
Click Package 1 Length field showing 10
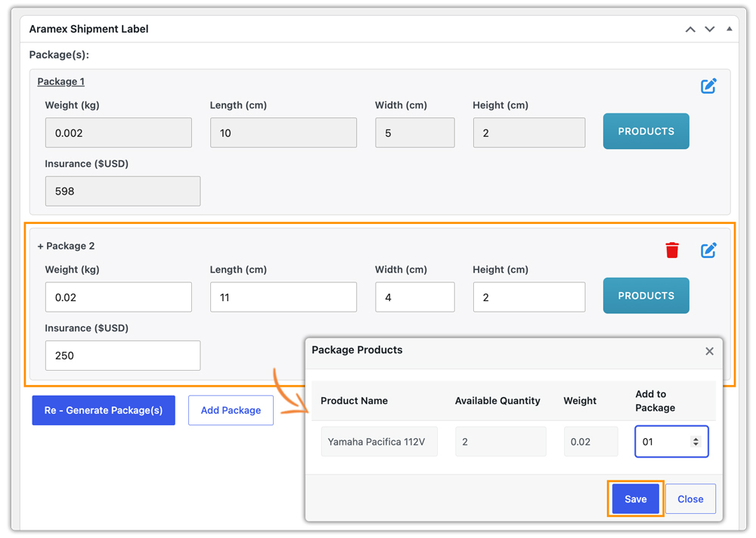283,132
